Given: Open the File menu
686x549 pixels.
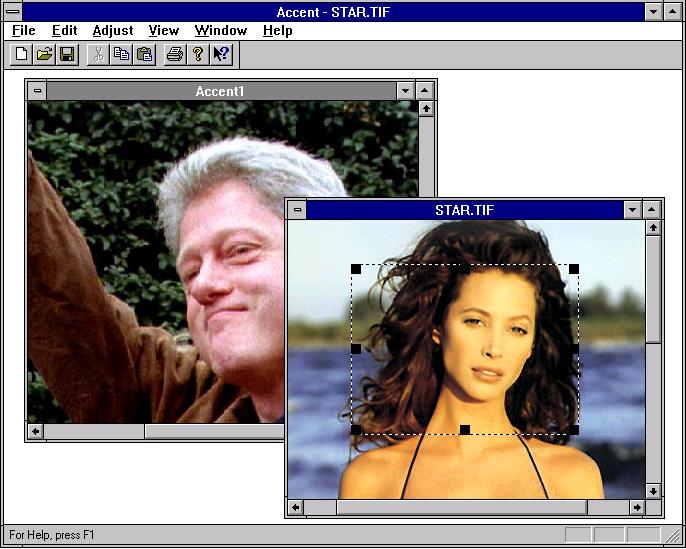Looking at the screenshot, I should (24, 31).
